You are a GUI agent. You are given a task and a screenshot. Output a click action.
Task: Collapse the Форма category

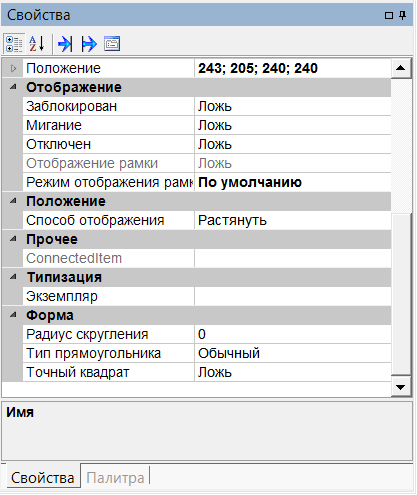coord(13,315)
